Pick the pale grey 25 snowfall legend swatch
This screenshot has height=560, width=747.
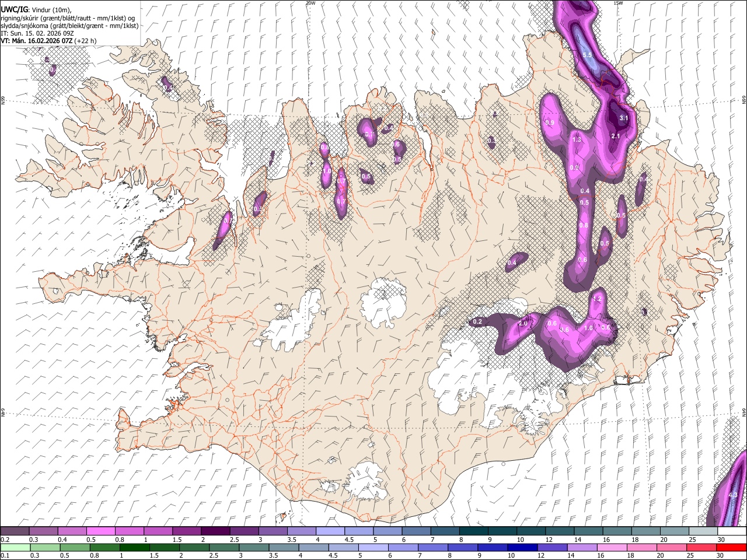tap(703, 531)
